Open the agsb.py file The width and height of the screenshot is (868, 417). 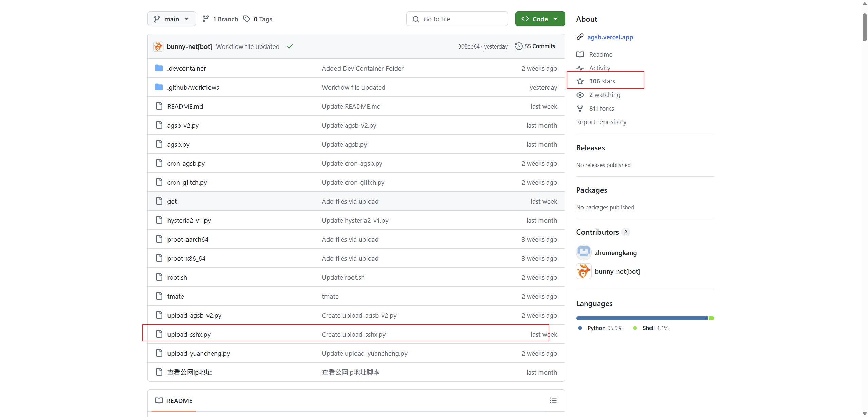click(x=178, y=144)
